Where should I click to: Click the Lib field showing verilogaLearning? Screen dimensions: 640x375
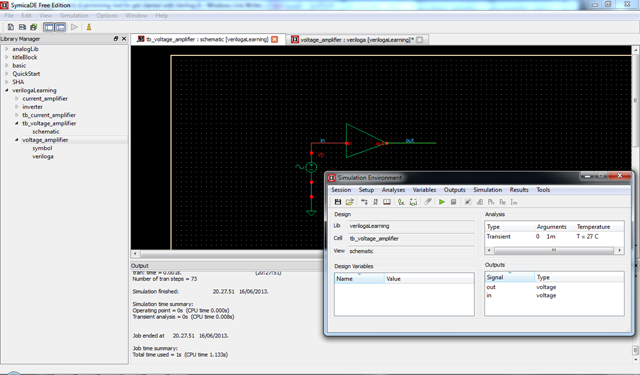(411, 226)
